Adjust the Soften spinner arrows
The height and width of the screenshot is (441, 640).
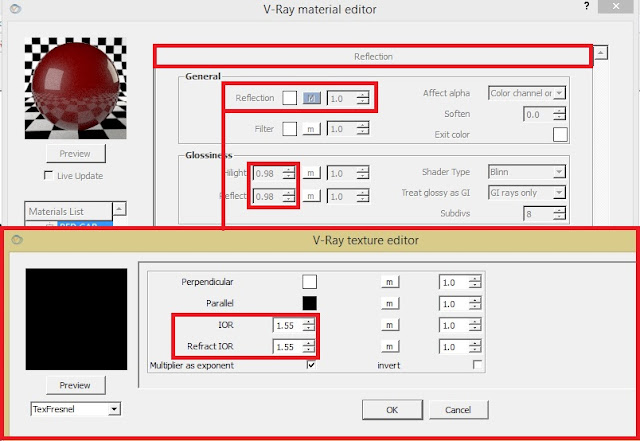pyautogui.click(x=559, y=115)
